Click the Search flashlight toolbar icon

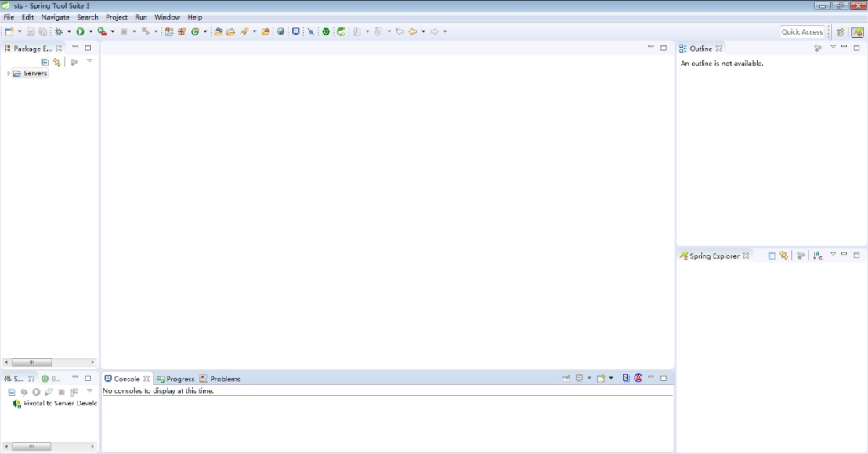coord(244,31)
